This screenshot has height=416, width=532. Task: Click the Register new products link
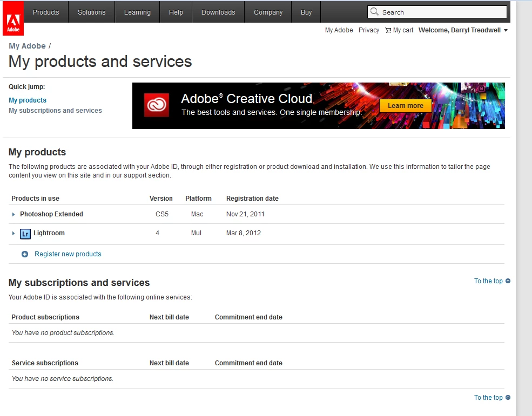pos(68,254)
